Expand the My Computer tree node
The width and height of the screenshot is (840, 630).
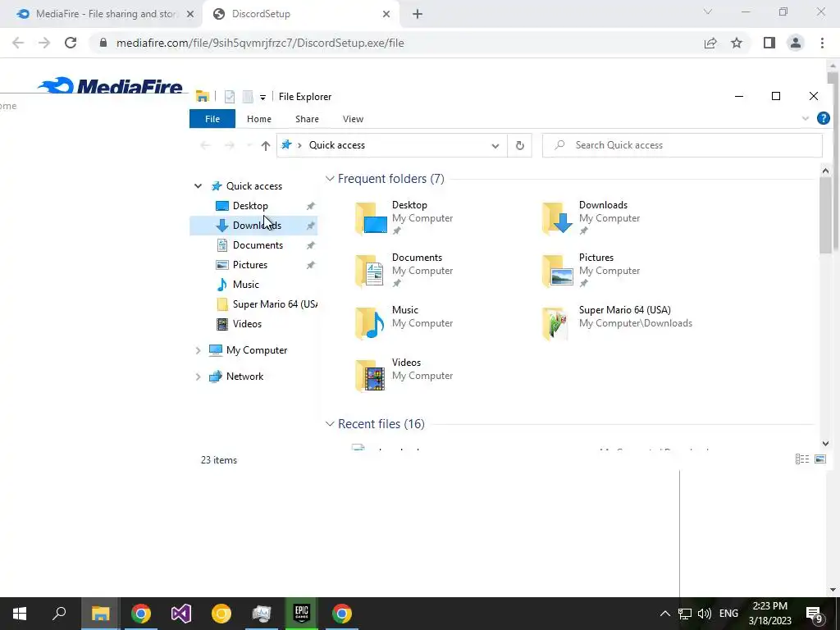198,350
